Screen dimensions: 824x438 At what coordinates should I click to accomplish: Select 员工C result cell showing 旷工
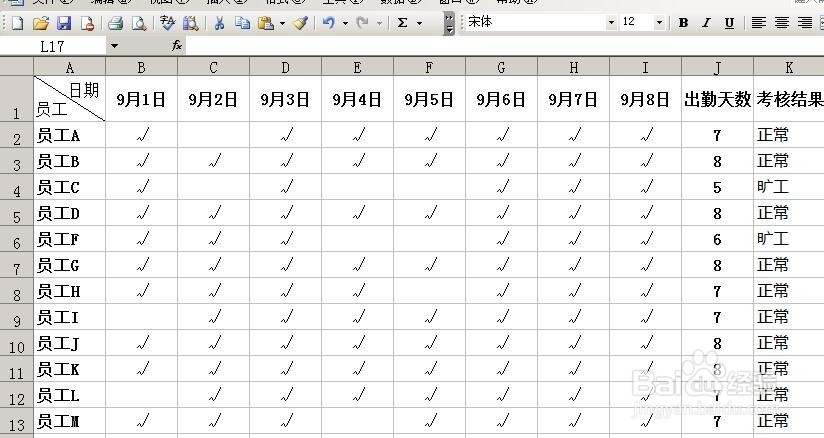(x=789, y=187)
